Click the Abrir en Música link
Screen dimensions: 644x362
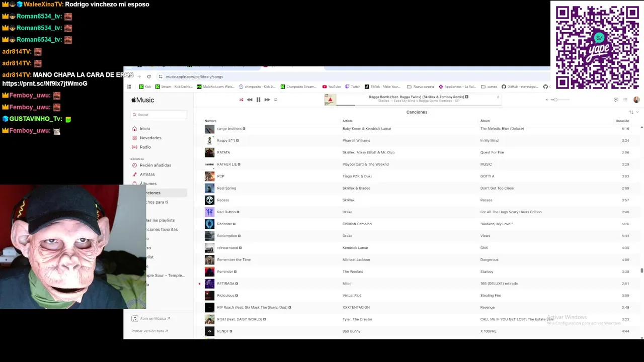[x=151, y=318]
